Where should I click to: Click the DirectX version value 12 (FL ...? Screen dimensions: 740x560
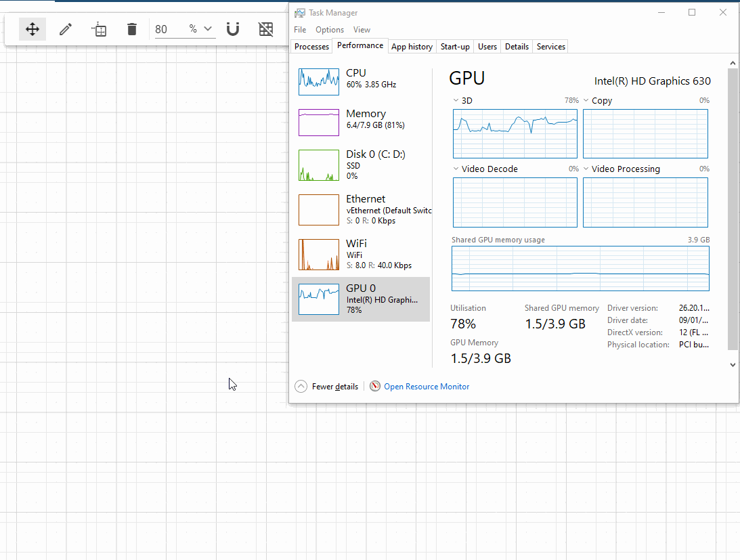coord(693,332)
